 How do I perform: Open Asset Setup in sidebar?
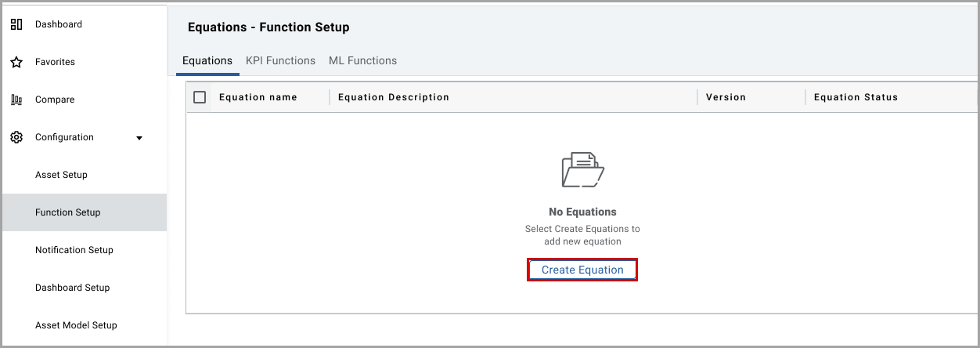[61, 175]
